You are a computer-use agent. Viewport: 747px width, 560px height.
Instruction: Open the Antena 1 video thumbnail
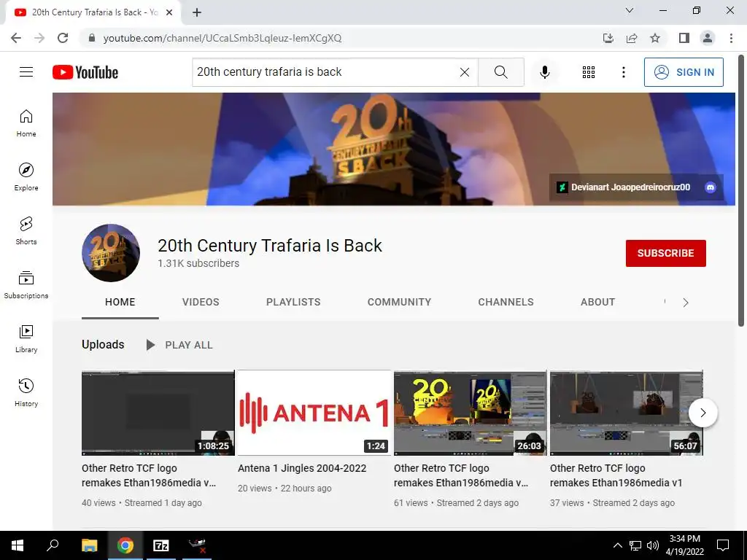(x=314, y=413)
